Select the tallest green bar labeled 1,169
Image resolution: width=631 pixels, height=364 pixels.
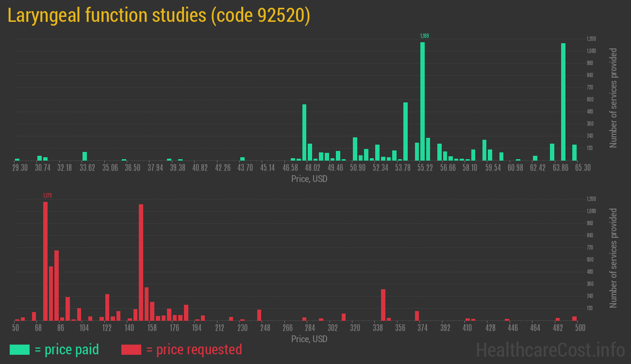(x=422, y=101)
